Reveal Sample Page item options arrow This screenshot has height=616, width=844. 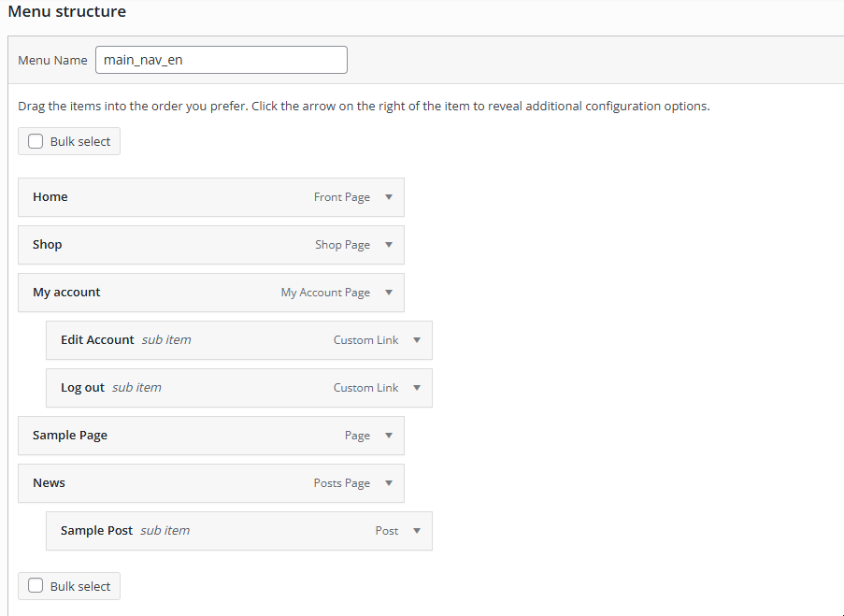pyautogui.click(x=389, y=436)
